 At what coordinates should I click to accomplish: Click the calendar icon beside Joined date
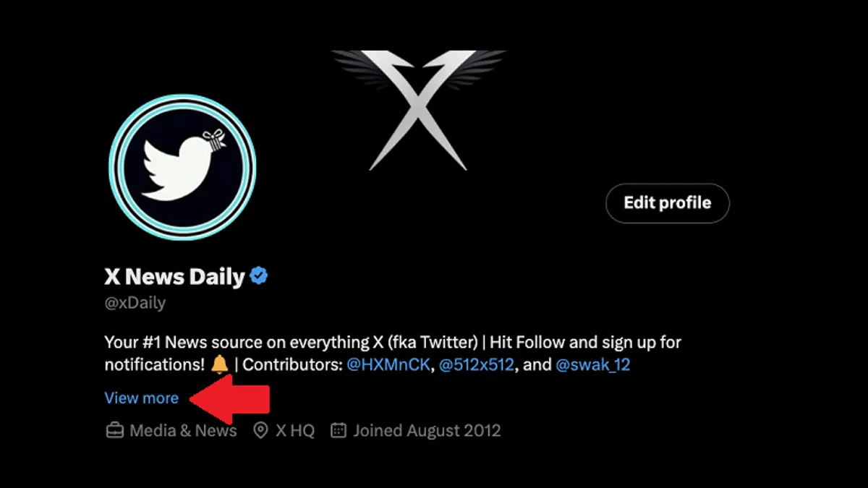pos(338,431)
